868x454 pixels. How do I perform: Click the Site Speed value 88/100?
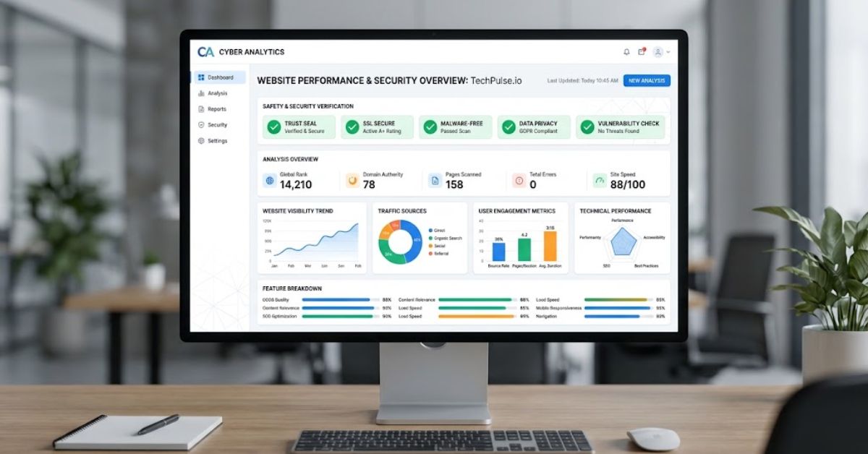pos(628,184)
